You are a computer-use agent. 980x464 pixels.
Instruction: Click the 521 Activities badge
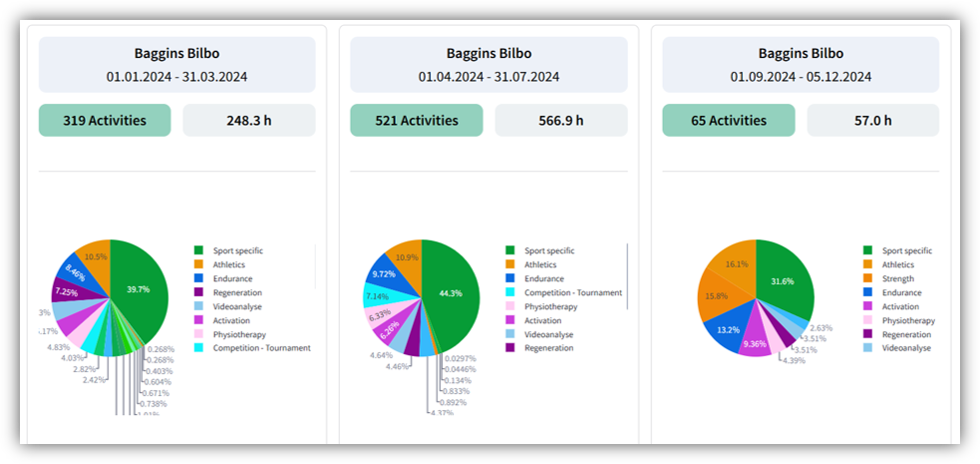pyautogui.click(x=416, y=121)
